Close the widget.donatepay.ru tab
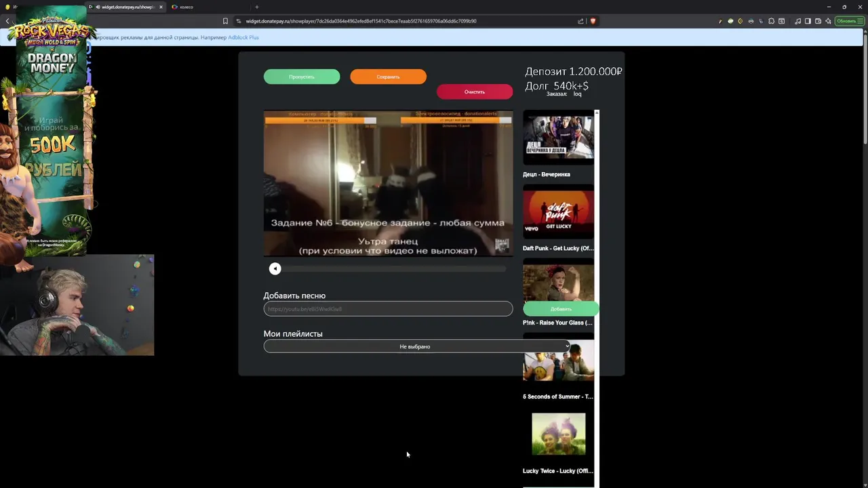Image resolution: width=868 pixels, height=488 pixels. click(161, 7)
